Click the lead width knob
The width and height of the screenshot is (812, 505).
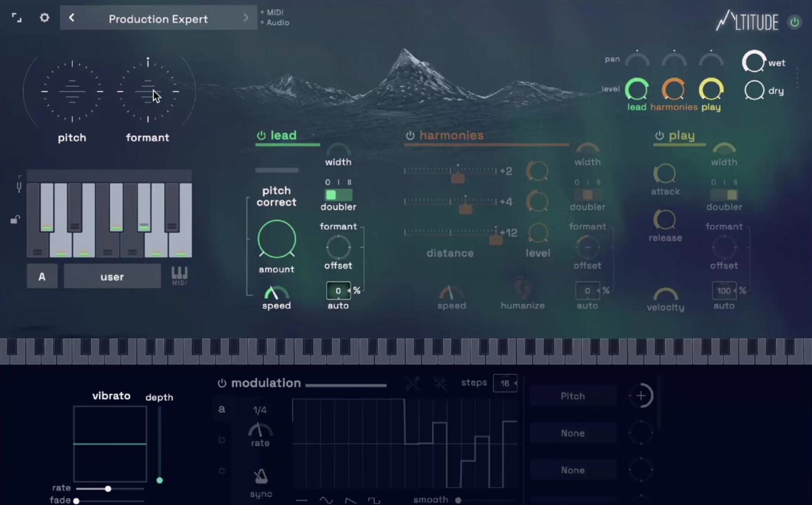[x=338, y=150]
